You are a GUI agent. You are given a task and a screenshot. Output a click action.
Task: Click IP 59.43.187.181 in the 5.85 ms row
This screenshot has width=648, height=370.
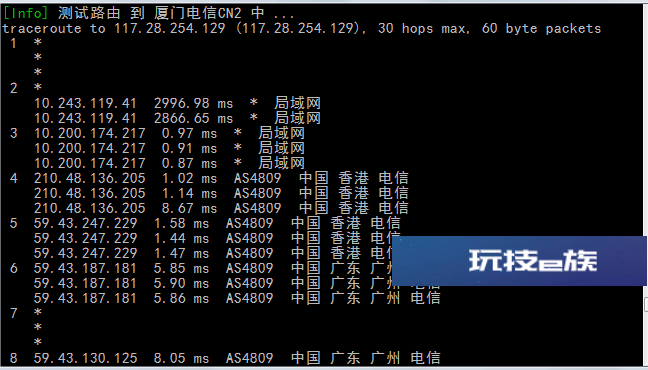[85, 268]
